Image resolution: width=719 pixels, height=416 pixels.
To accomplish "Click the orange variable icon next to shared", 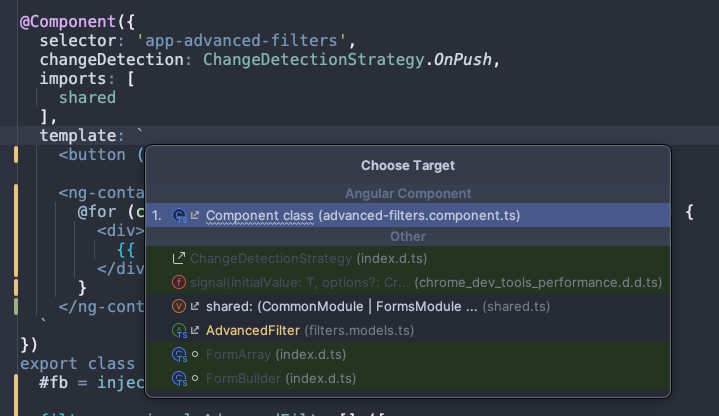I will coord(178,306).
